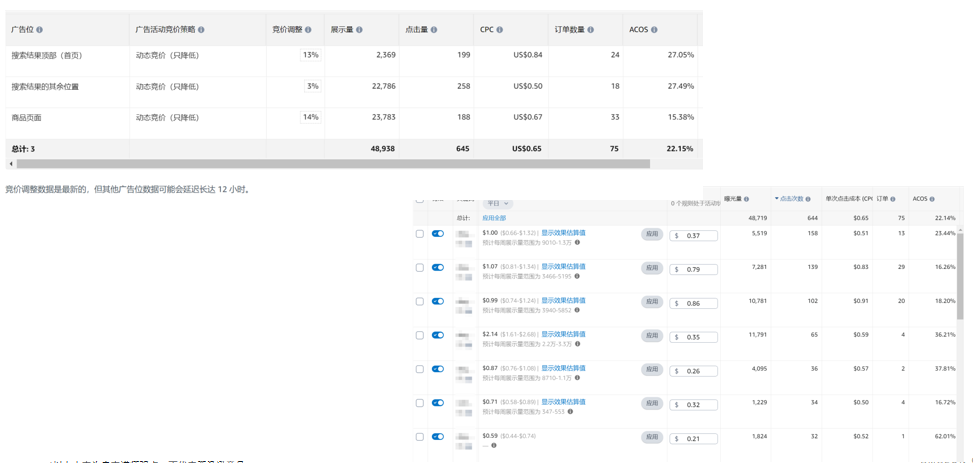Select checkbox for $1.07 suggested bid row
The height and width of the screenshot is (463, 973).
420,268
